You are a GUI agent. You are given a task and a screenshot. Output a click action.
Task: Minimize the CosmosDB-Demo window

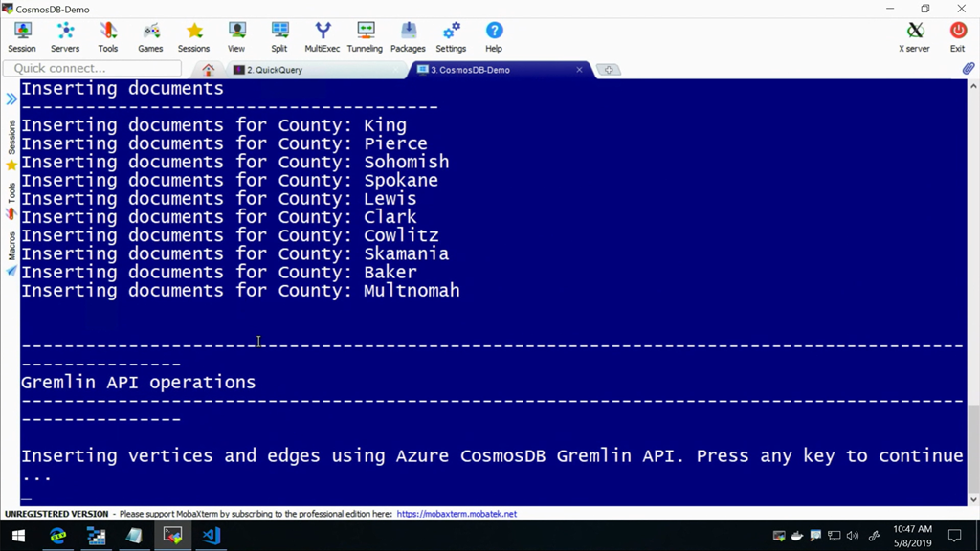click(890, 9)
